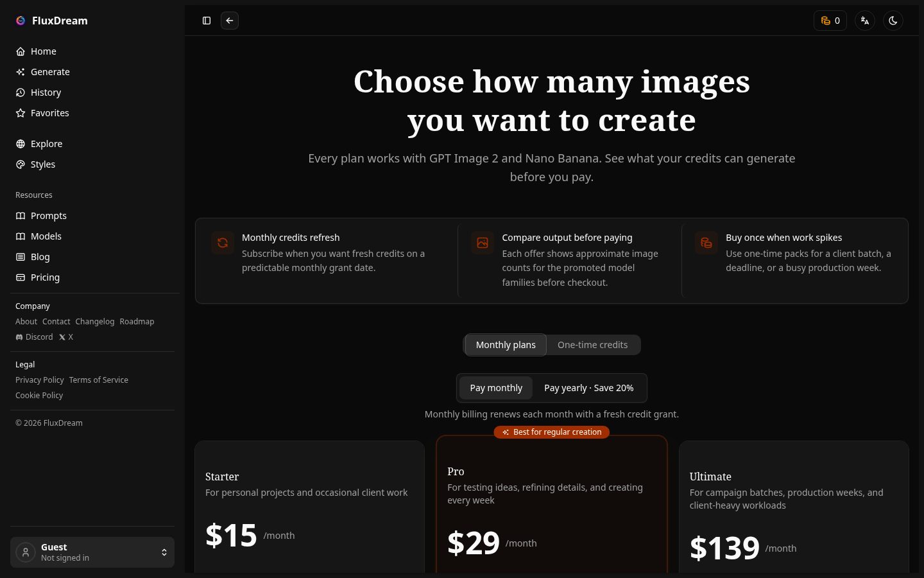Click the Resources section label
Viewport: 924px width, 578px height.
pos(34,195)
